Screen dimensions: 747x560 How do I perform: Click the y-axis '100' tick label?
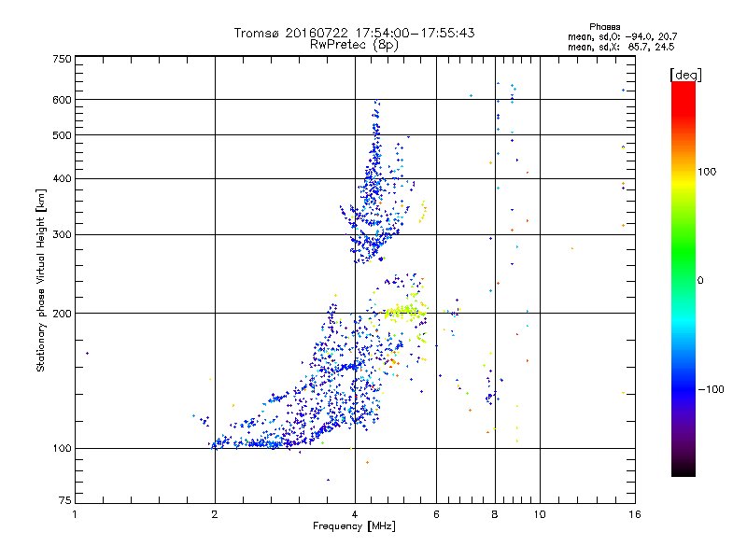tap(62, 449)
